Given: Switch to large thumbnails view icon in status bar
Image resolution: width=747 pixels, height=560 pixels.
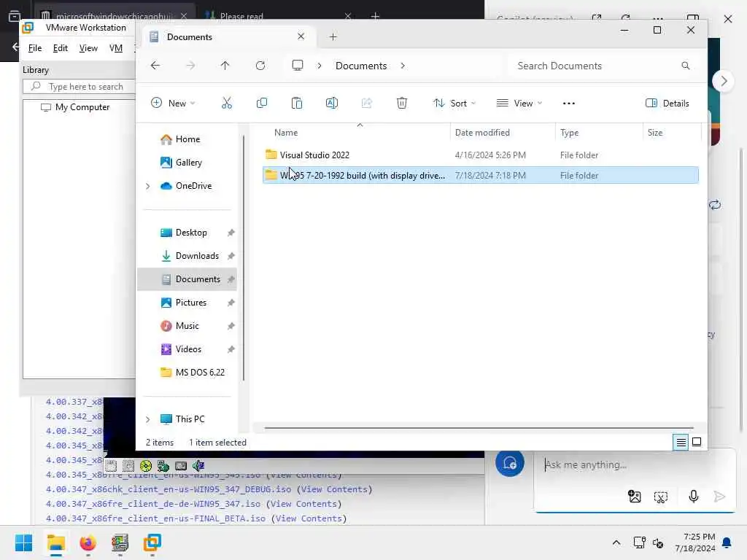Looking at the screenshot, I should 697,443.
